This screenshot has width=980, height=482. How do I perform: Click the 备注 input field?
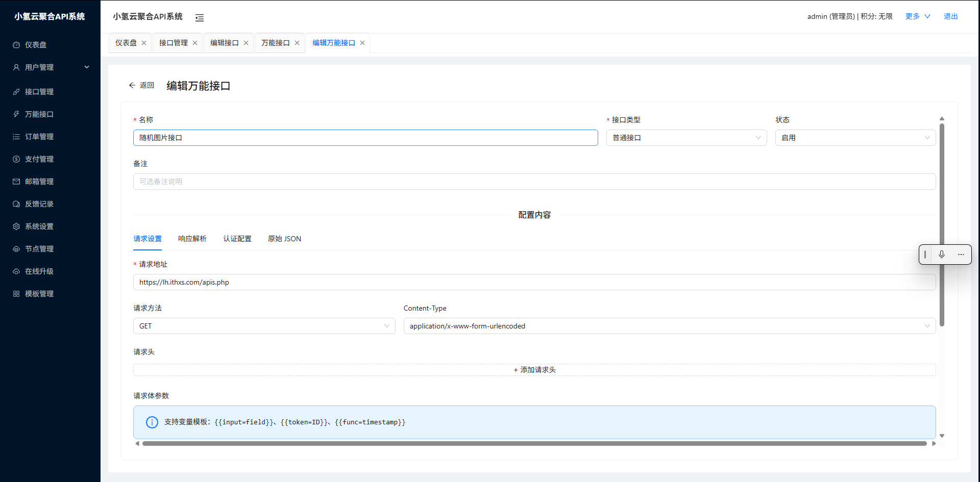(534, 182)
